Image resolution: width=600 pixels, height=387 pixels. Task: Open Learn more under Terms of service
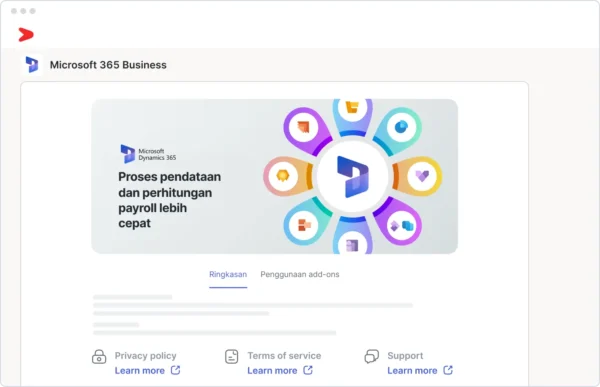click(272, 371)
